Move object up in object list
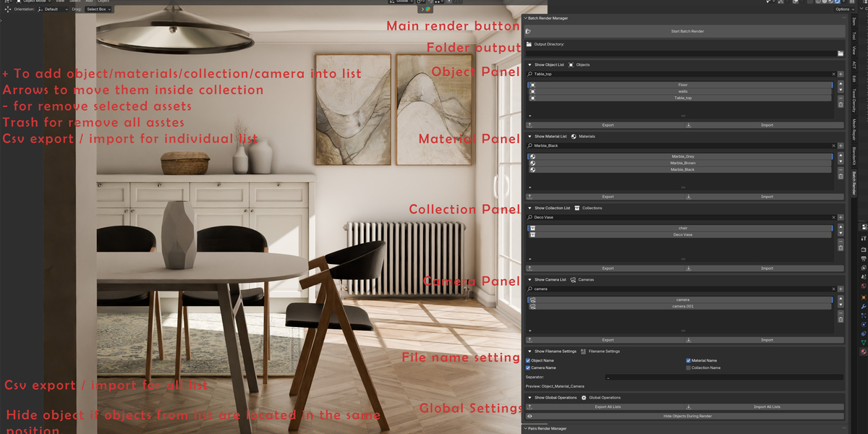Viewport: 868px width, 434px height. point(841,85)
